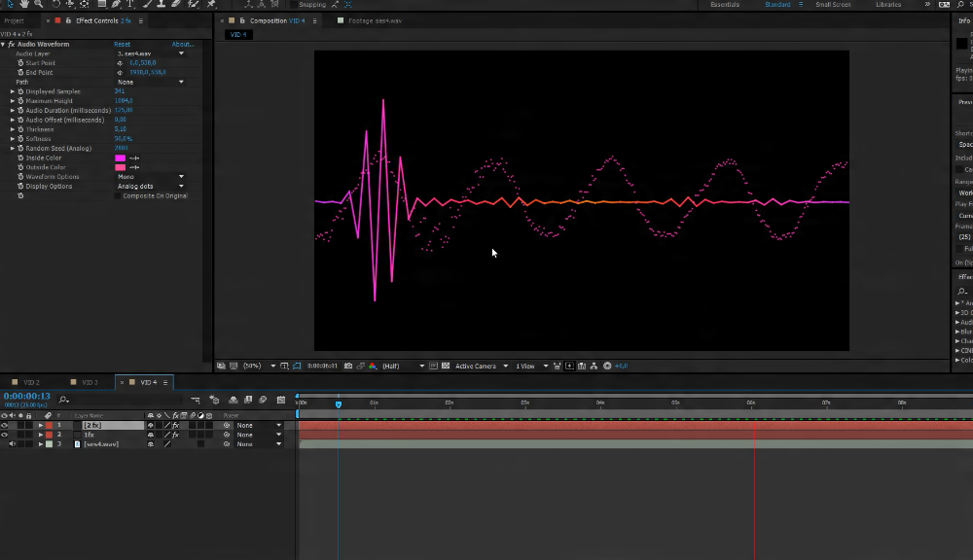This screenshot has height=560, width=973.
Task: Toggle shy switch on ses4.wav layer
Action: [x=151, y=444]
